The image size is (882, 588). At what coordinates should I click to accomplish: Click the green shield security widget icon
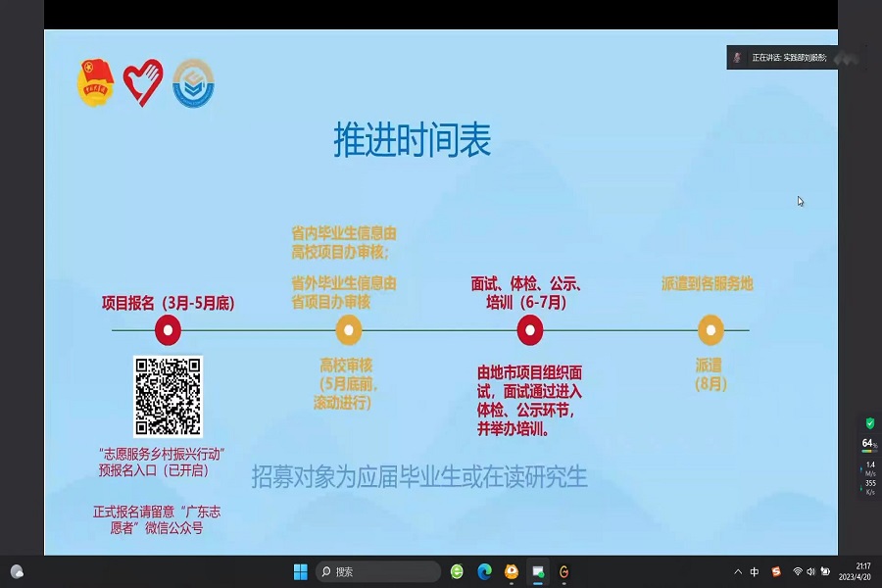869,423
